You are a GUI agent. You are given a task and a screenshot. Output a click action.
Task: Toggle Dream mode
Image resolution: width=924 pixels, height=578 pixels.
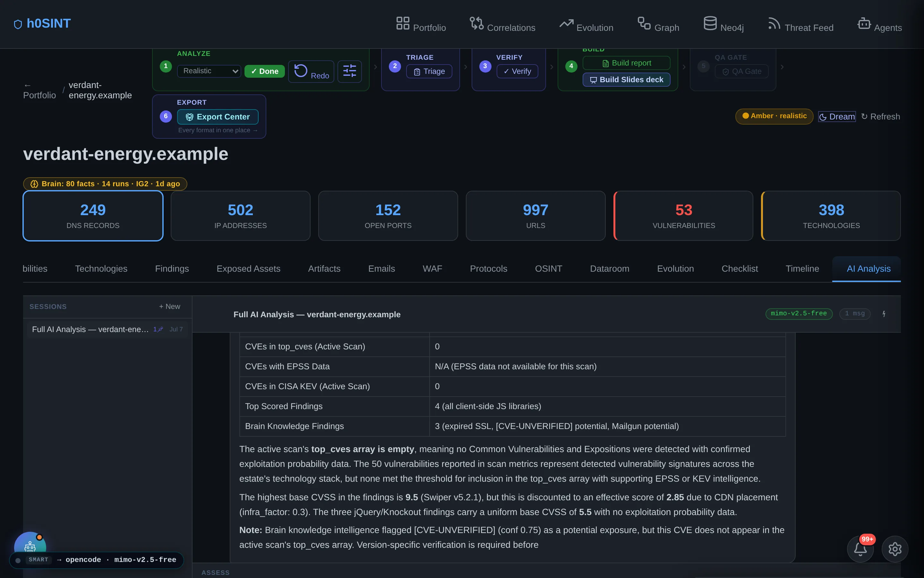836,117
